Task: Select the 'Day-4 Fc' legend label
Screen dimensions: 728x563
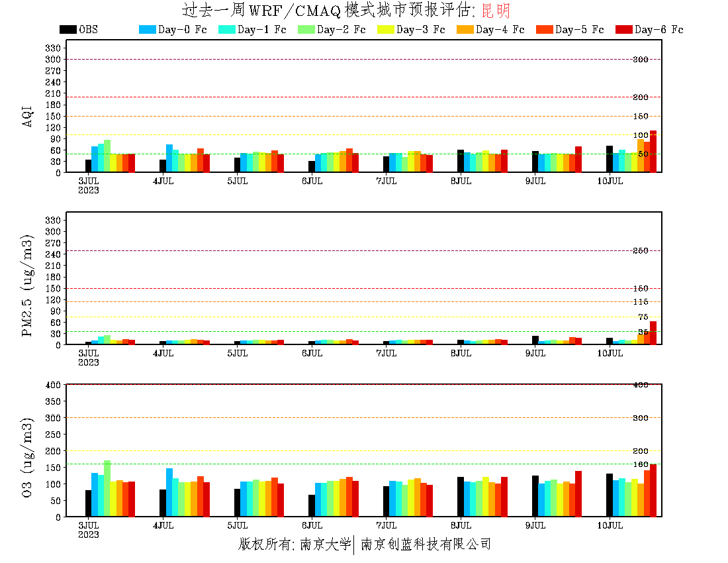Action: click(x=500, y=29)
